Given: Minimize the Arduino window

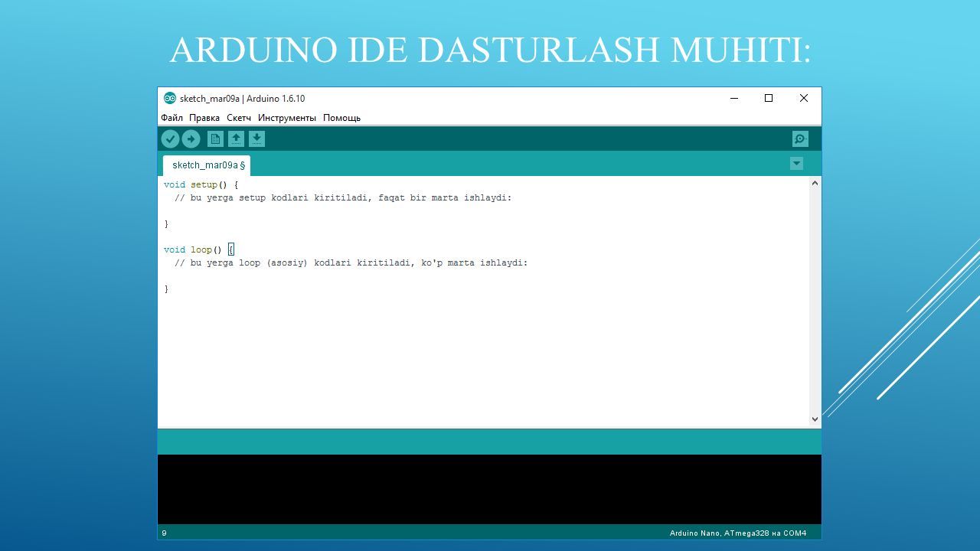Looking at the screenshot, I should point(734,98).
